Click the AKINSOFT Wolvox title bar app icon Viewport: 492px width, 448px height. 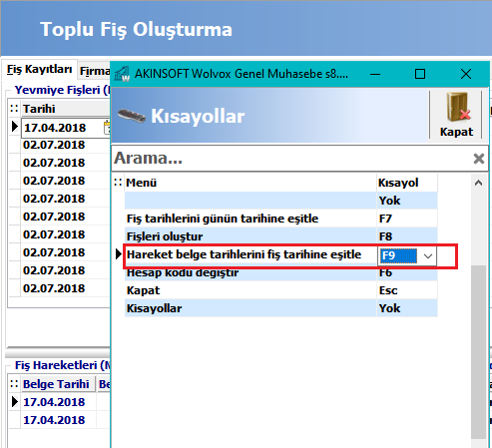(122, 74)
